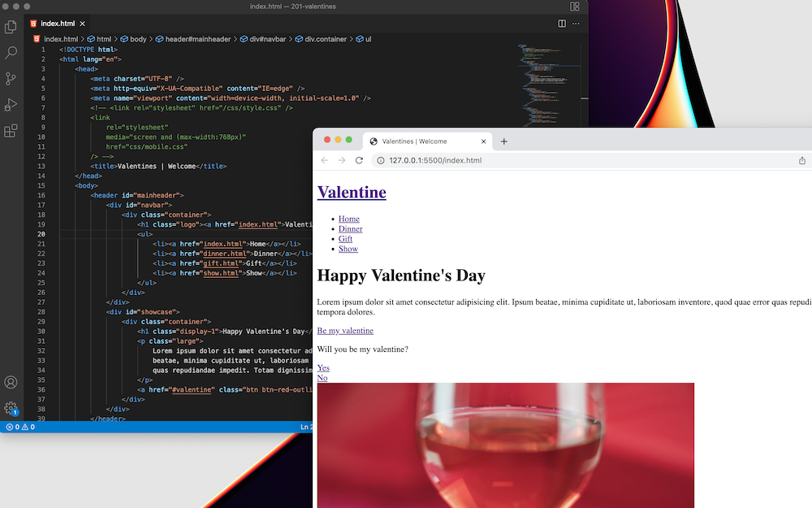Close the index.html editor tab
The height and width of the screenshot is (508, 812).
pyautogui.click(x=82, y=24)
